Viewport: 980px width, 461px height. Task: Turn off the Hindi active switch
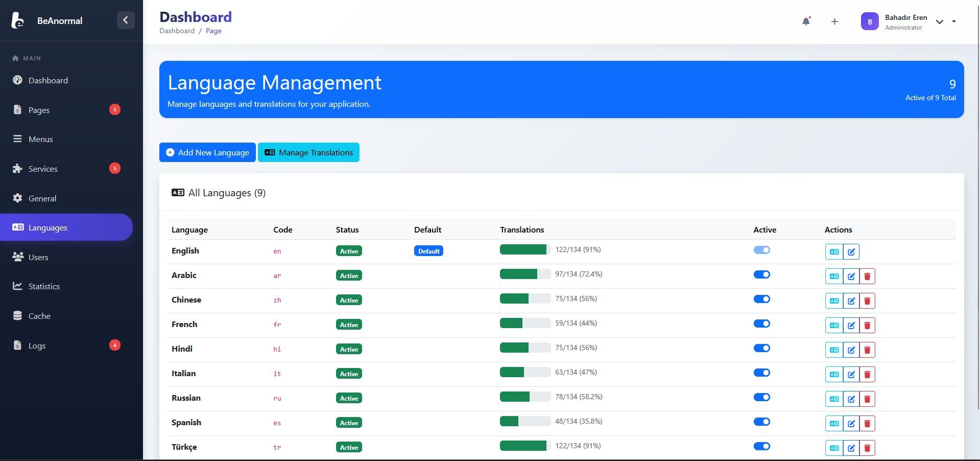(761, 348)
